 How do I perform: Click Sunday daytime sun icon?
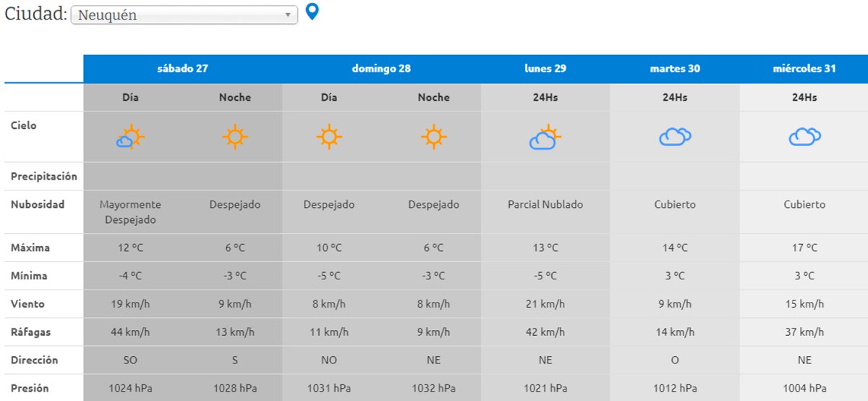click(x=328, y=137)
